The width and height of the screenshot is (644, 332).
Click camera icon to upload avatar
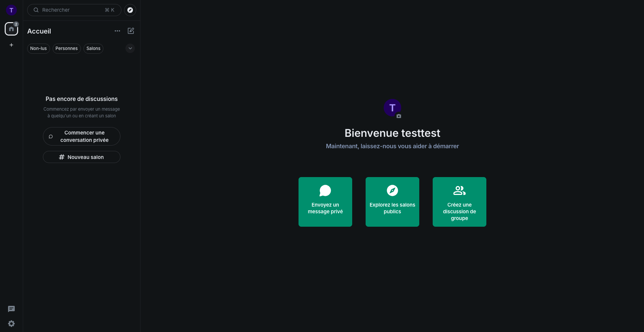399,116
